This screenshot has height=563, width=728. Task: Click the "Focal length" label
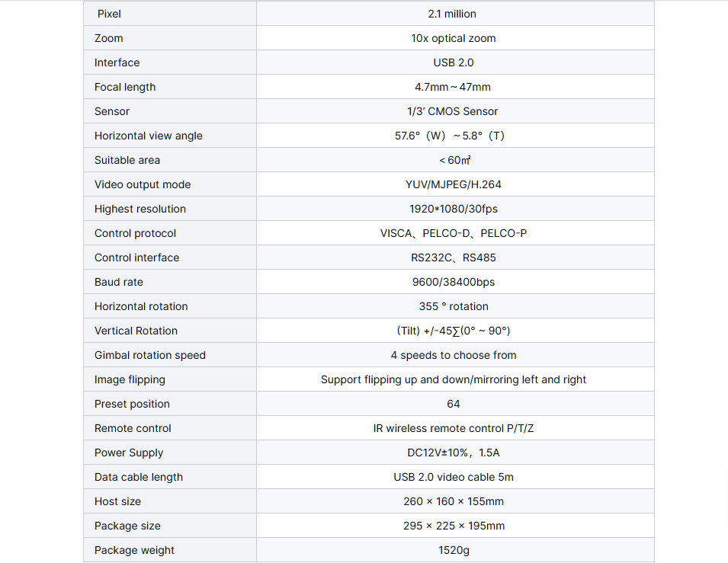pos(125,87)
